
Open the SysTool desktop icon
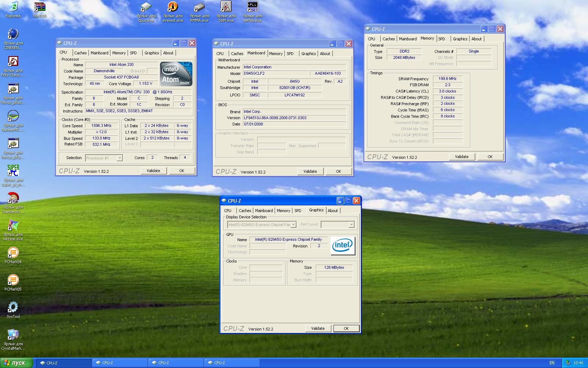pos(13,310)
